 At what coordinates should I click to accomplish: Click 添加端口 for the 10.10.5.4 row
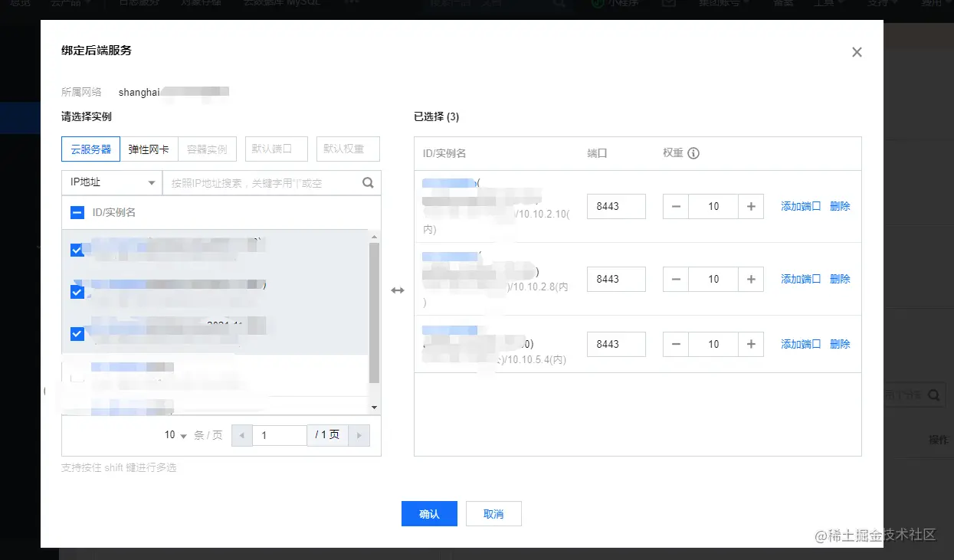point(801,344)
